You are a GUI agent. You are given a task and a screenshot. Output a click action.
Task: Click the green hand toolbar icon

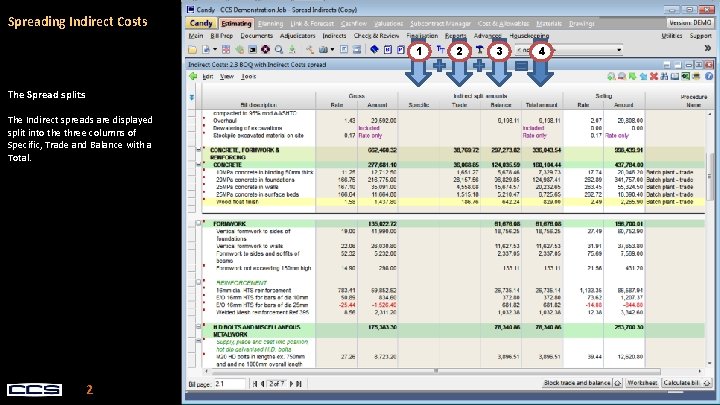239,50
